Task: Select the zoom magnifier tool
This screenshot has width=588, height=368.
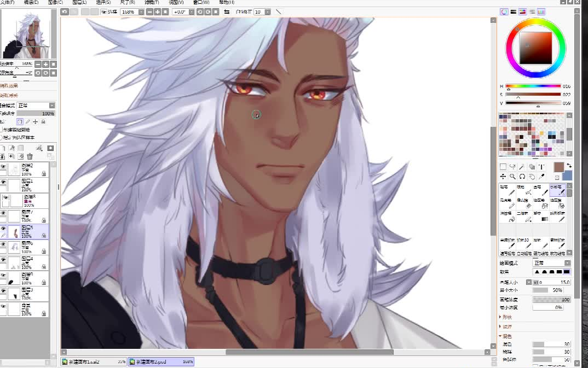Action: point(512,177)
